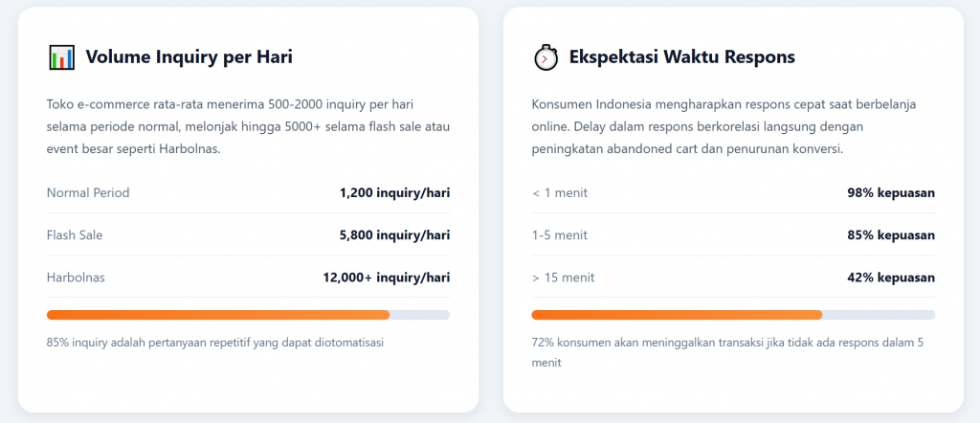The width and height of the screenshot is (980, 423).
Task: Click the orange response time progress bar
Action: (677, 315)
